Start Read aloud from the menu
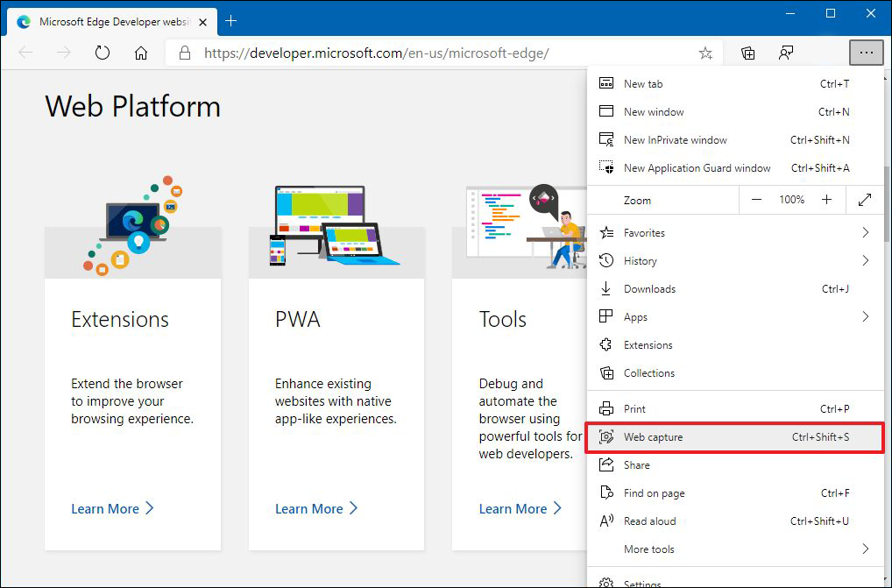 click(x=735, y=521)
